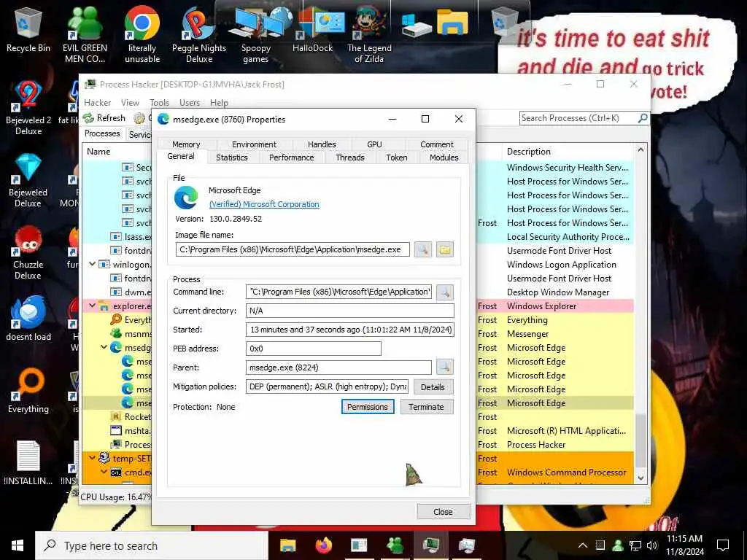
Task: Open the Environment tab
Action: 254,144
